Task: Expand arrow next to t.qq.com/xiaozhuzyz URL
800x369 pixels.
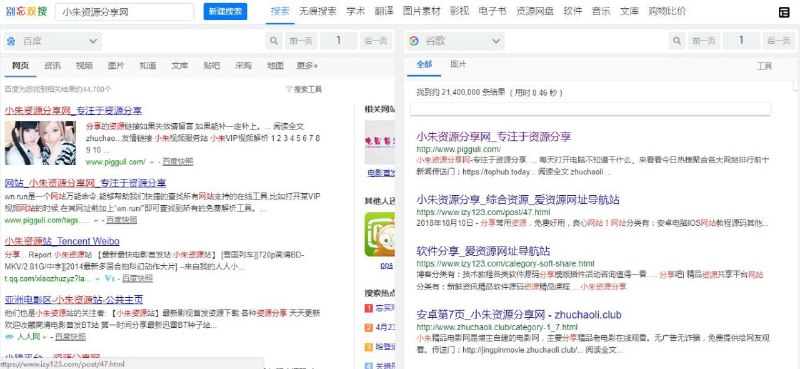Action: click(97, 279)
